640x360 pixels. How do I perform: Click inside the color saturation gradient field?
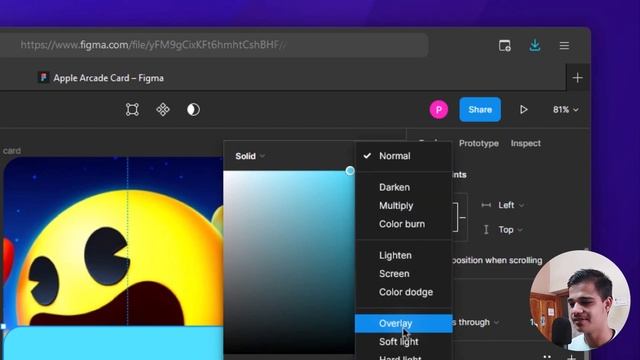(x=289, y=262)
